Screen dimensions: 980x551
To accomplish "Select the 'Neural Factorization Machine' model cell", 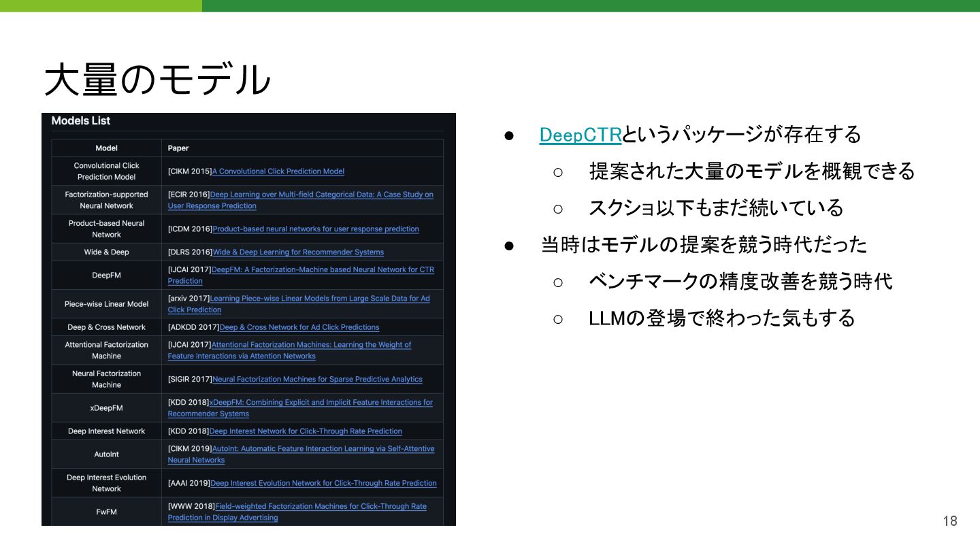I will pyautogui.click(x=107, y=379).
